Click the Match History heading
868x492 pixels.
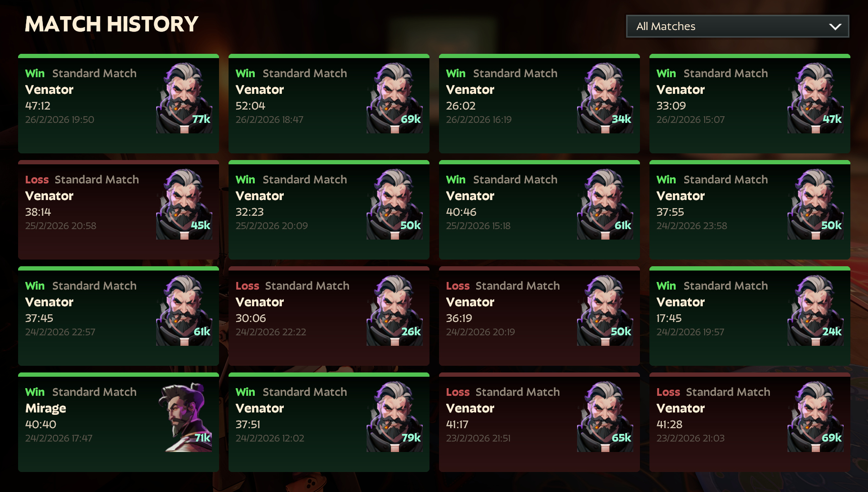click(111, 24)
